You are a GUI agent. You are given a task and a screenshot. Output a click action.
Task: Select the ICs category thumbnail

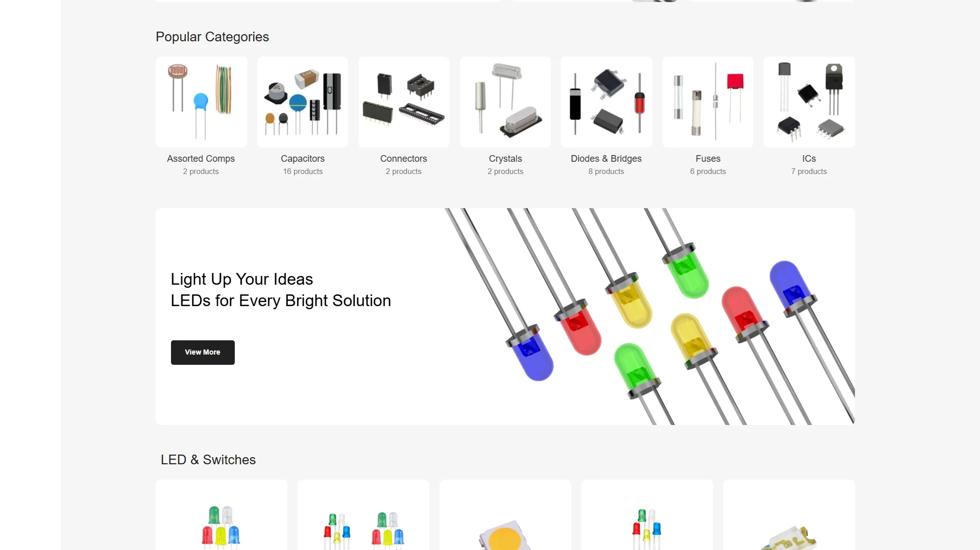[x=809, y=102]
